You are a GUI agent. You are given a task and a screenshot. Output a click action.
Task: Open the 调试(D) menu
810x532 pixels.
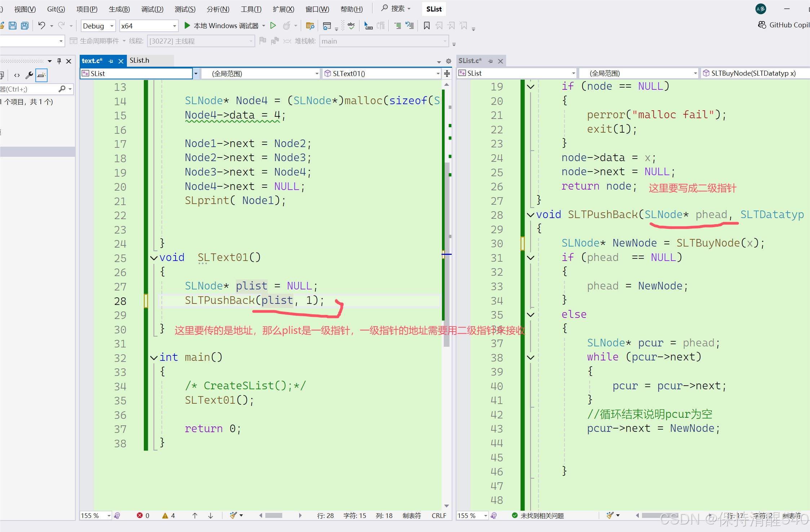point(152,9)
